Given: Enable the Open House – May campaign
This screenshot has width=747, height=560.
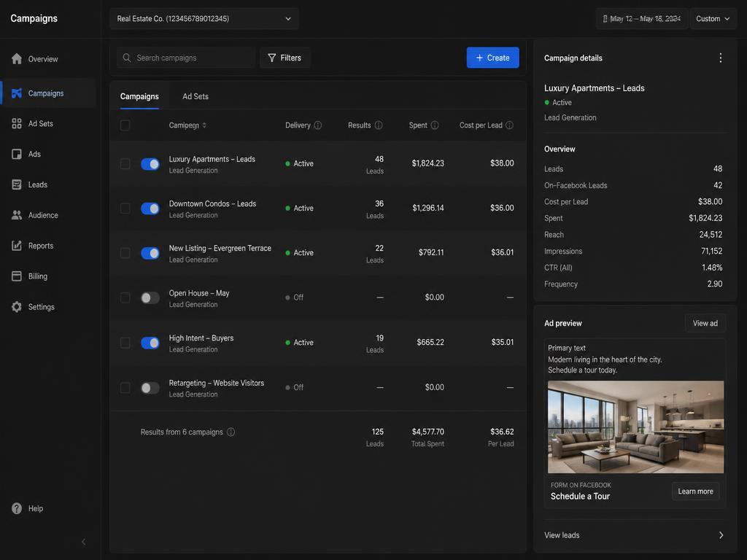Looking at the screenshot, I should [150, 298].
